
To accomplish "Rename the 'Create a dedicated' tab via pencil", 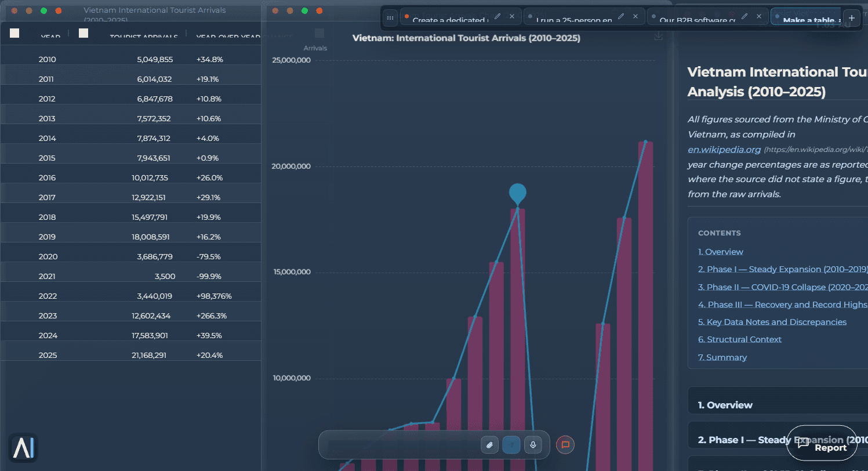I will tap(497, 16).
